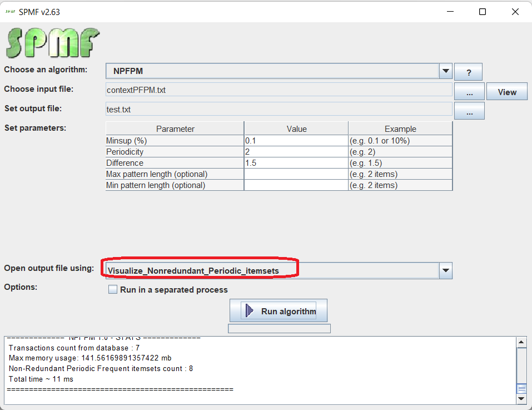Browse for input file using ellipsis button
The width and height of the screenshot is (532, 410).
(469, 92)
